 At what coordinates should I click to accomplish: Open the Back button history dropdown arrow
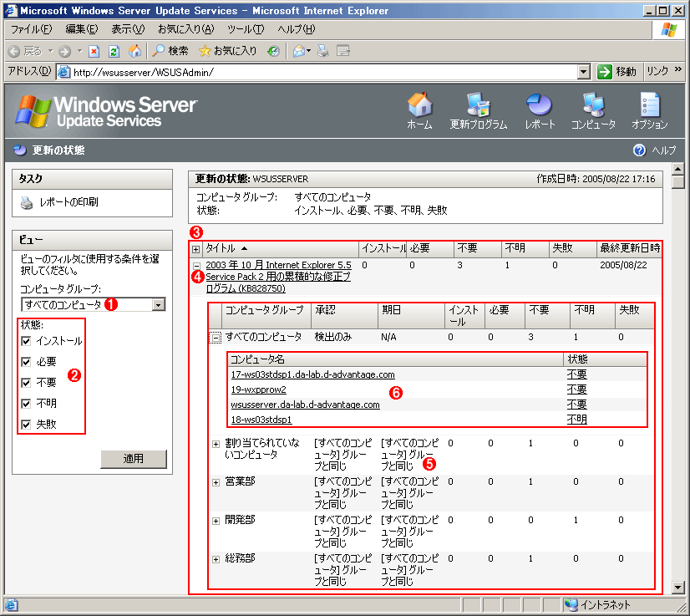click(x=50, y=51)
